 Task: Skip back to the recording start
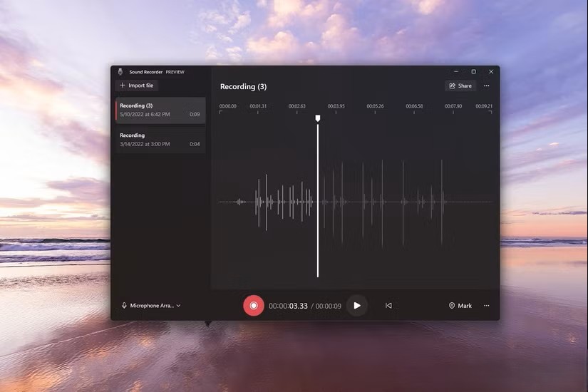point(388,306)
